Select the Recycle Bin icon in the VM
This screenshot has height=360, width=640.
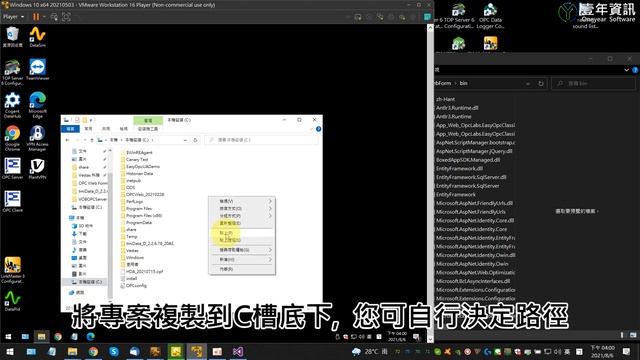click(x=12, y=37)
